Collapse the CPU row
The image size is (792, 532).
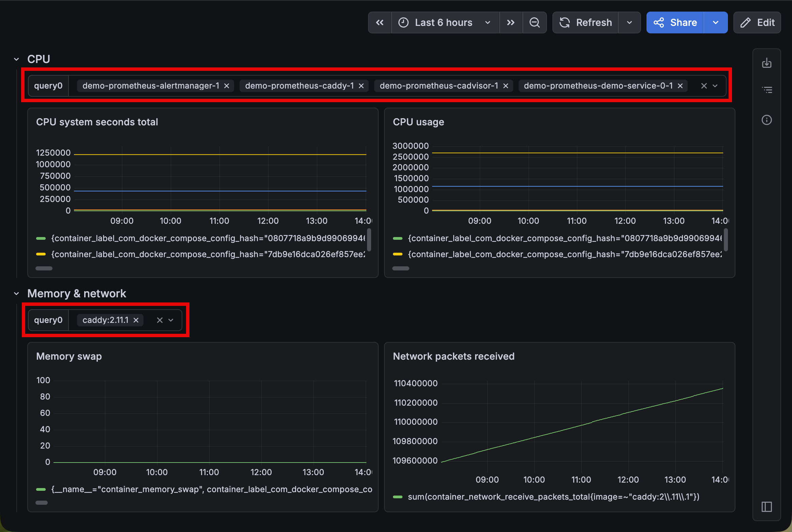point(16,59)
